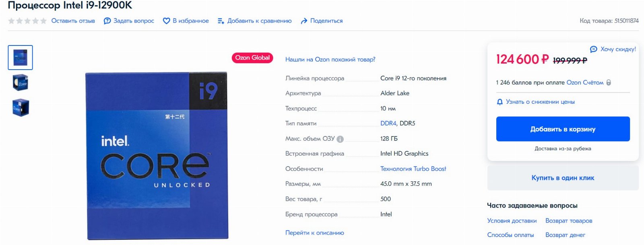Click the star rating icons
The width and height of the screenshot is (644, 245).
[27, 21]
